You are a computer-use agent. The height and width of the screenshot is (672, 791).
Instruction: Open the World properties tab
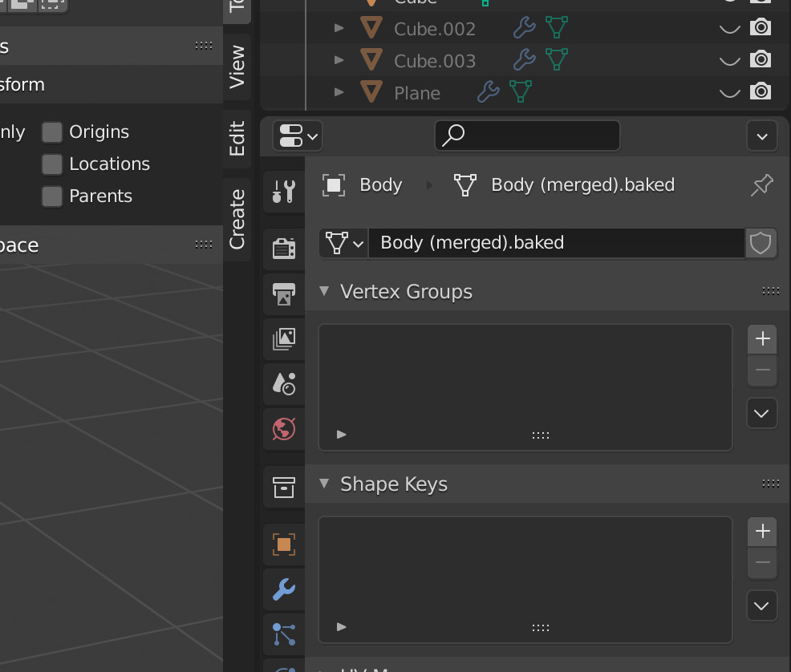(x=284, y=429)
